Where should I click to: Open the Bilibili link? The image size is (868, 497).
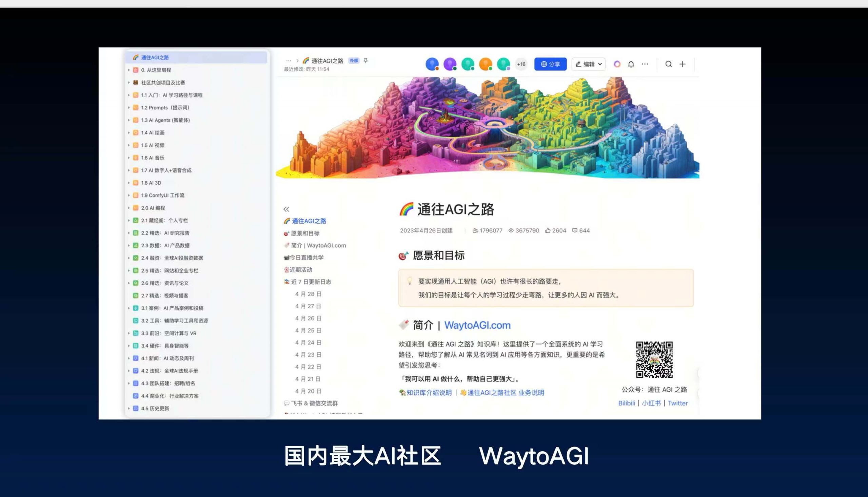tap(627, 403)
